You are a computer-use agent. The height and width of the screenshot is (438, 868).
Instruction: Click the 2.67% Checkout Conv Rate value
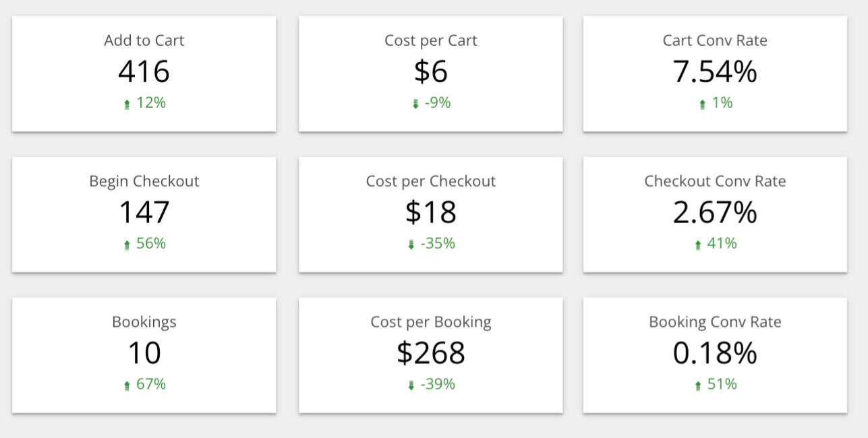715,212
